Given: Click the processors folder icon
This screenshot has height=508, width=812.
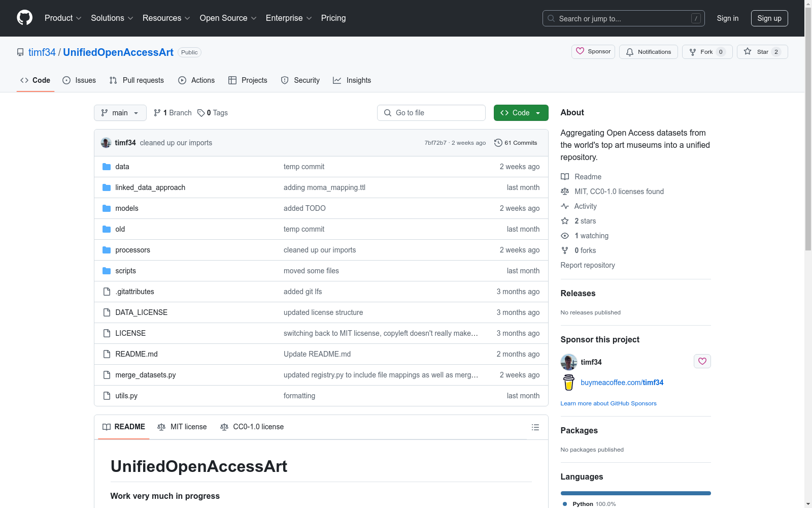Looking at the screenshot, I should tap(107, 250).
